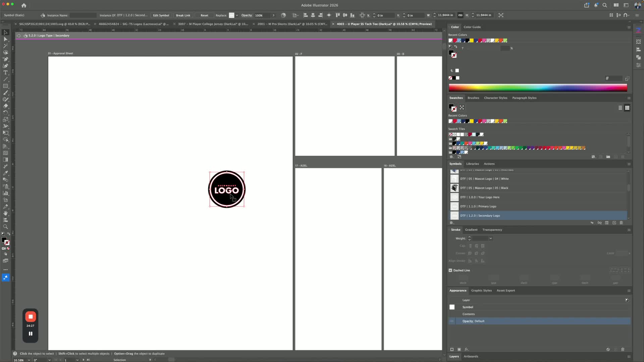Select the Rectangle tool

click(5, 86)
